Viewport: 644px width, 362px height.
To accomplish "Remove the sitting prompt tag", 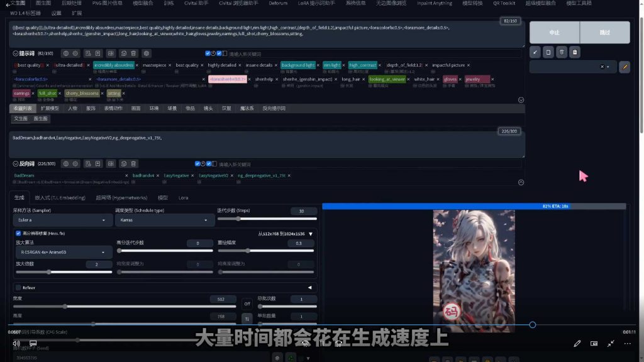I will pos(124,94).
